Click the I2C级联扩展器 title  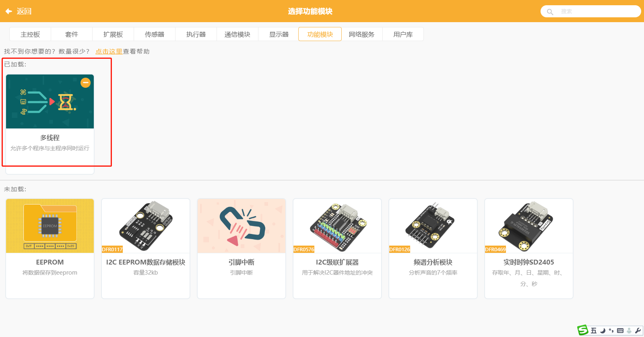(337, 262)
